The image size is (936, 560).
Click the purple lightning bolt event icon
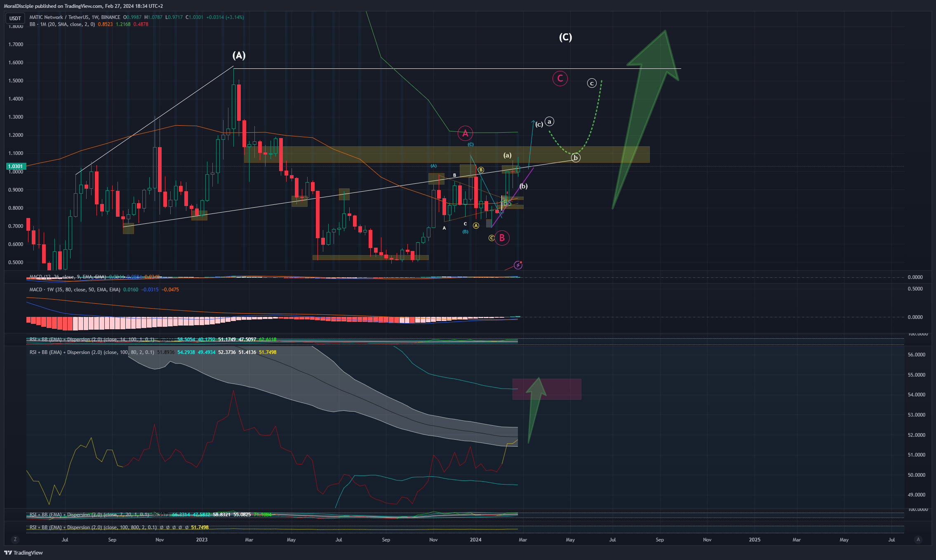pyautogui.click(x=518, y=265)
